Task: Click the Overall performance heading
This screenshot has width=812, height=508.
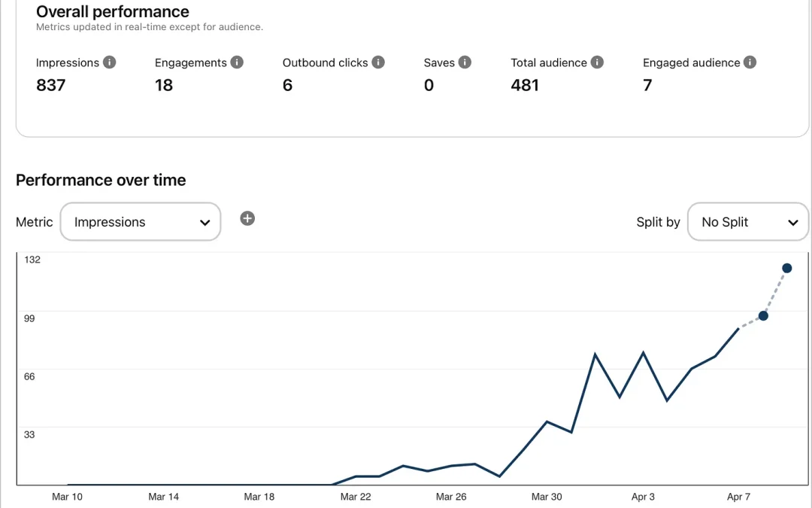Action: pos(113,12)
